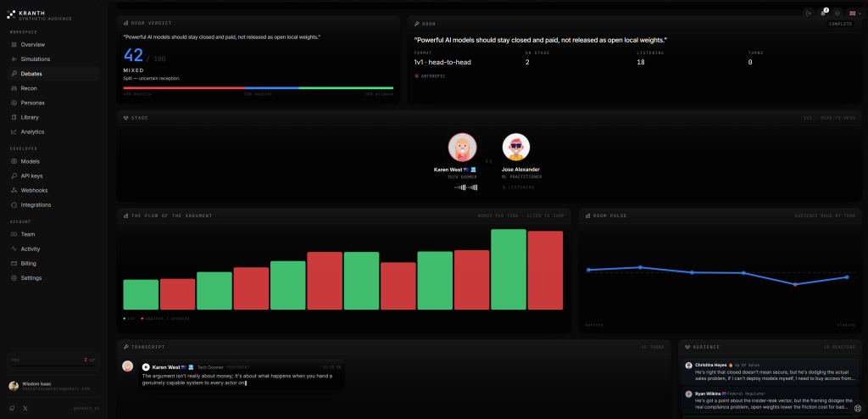The image size is (868, 419).
Task: Click the Integrations sidebar icon
Action: 14,204
